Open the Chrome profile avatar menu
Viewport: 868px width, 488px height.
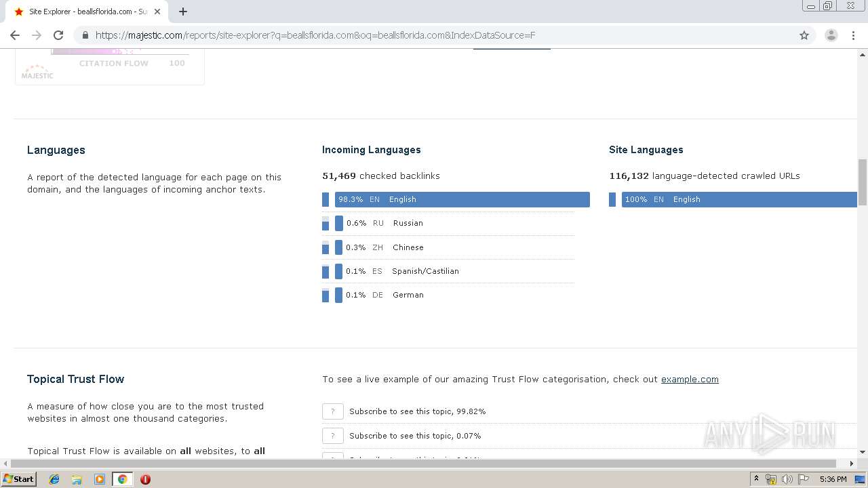click(831, 35)
